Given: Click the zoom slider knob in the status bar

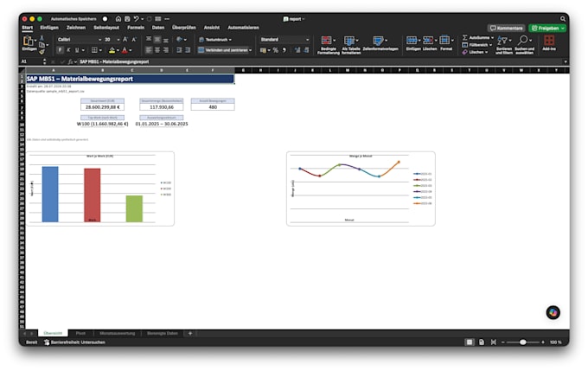Looking at the screenshot, I should click(523, 342).
